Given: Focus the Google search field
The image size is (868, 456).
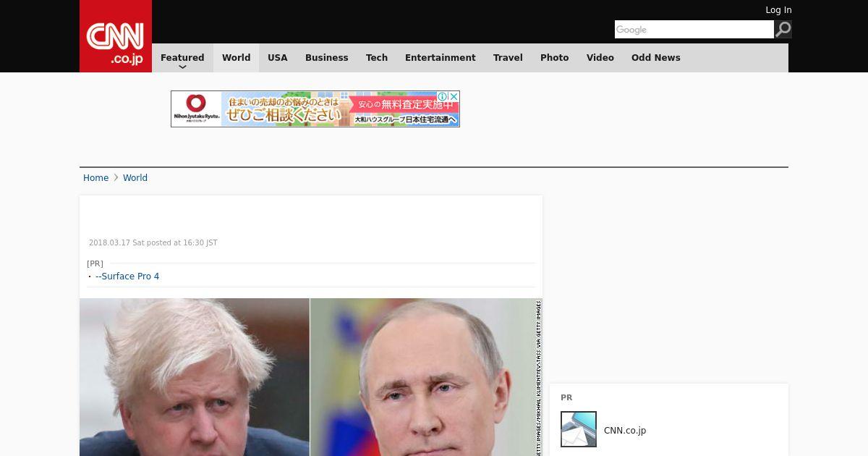Looking at the screenshot, I should pyautogui.click(x=694, y=30).
